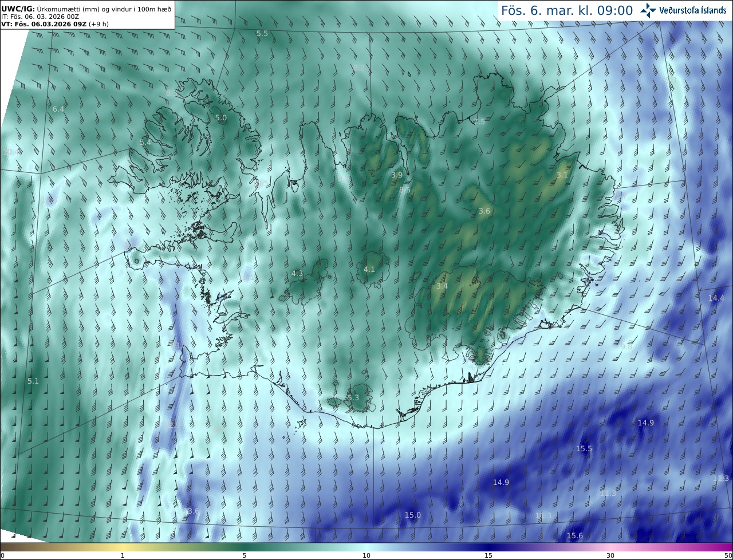Click the 15 tick label on color scale
This screenshot has width=733, height=560.
tap(488, 555)
